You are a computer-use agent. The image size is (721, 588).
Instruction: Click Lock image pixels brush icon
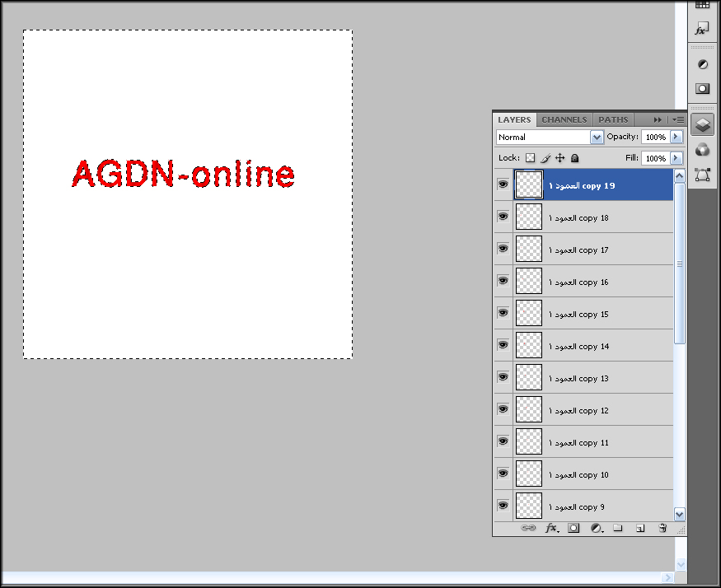pos(545,158)
